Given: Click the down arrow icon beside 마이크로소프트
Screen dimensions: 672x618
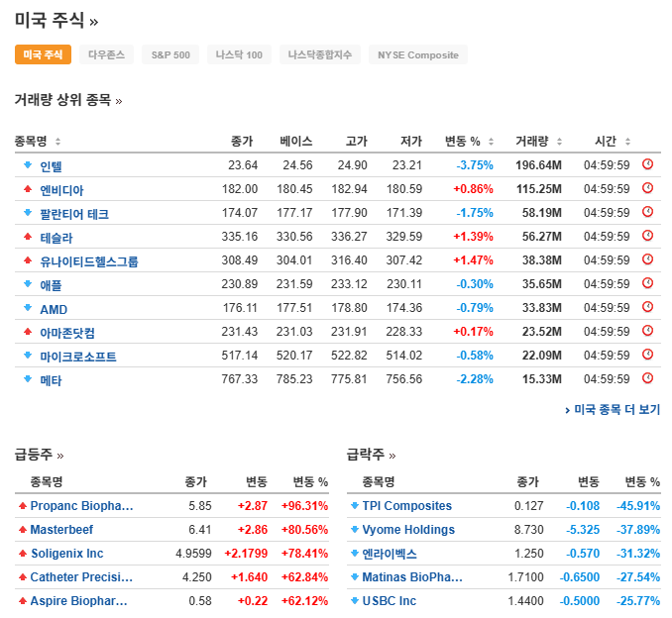Looking at the screenshot, I should 28,355.
